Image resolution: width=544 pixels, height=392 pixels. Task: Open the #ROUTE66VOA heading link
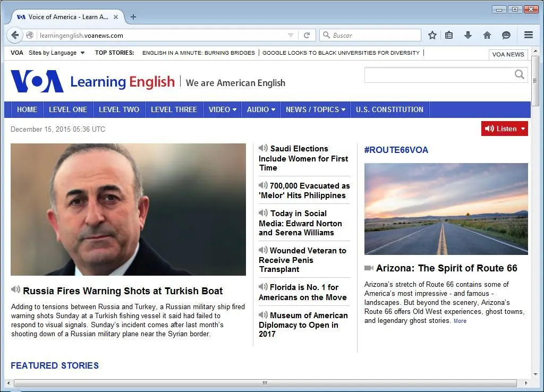pyautogui.click(x=396, y=150)
